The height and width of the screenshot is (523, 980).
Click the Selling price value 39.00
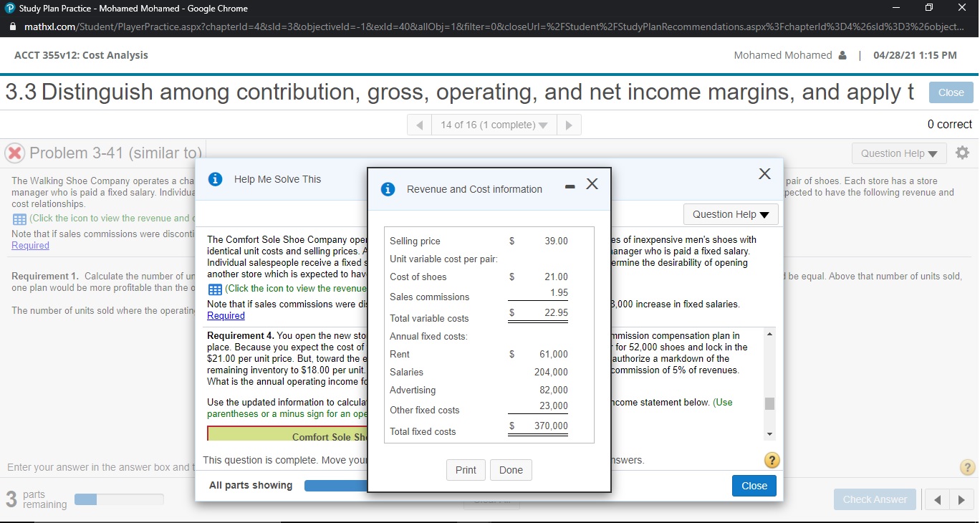[556, 241]
